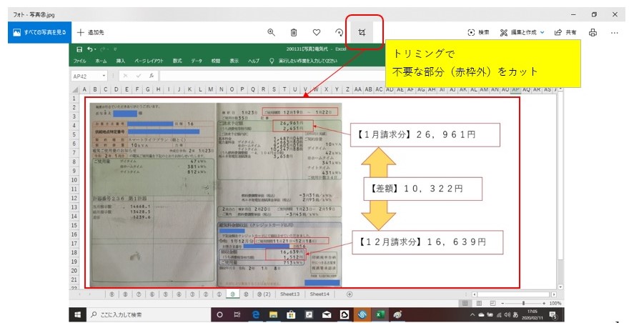The height and width of the screenshot is (323, 644).
Task: Open the three-dot more menu
Action: (615, 32)
